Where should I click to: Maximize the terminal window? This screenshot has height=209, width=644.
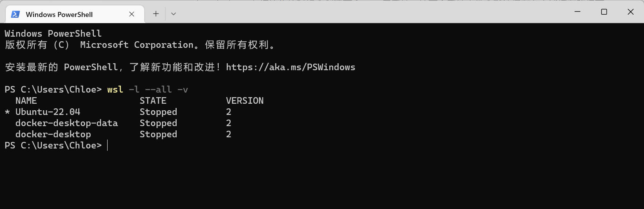point(604,12)
